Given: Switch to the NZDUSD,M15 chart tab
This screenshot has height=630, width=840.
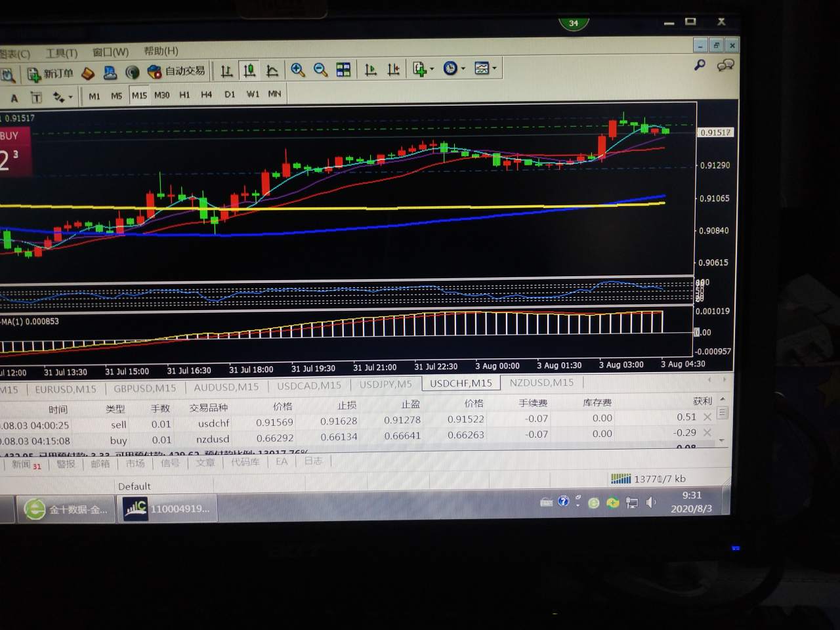Looking at the screenshot, I should (x=541, y=383).
